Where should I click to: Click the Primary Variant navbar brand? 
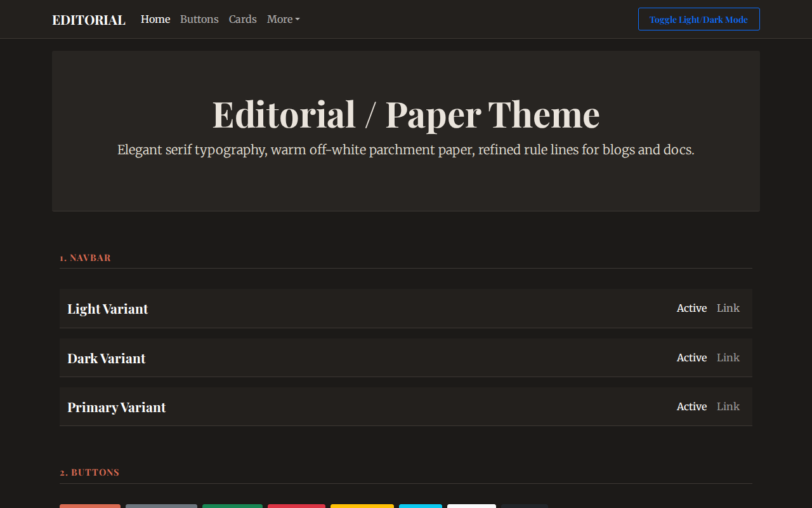click(x=117, y=407)
